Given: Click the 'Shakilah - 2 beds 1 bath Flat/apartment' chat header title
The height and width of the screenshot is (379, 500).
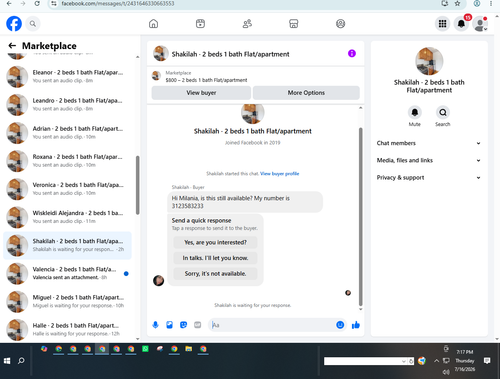Looking at the screenshot, I should coord(230,54).
